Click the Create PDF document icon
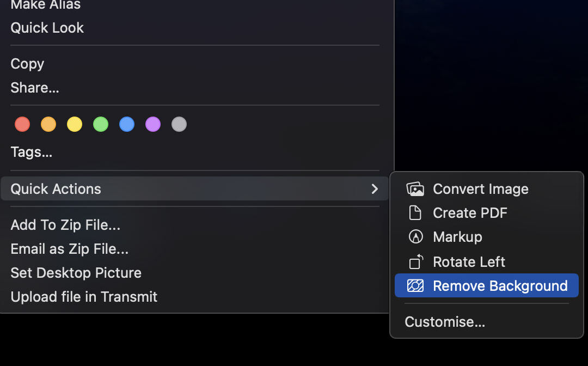Viewport: 588px width, 366px height. click(x=415, y=213)
